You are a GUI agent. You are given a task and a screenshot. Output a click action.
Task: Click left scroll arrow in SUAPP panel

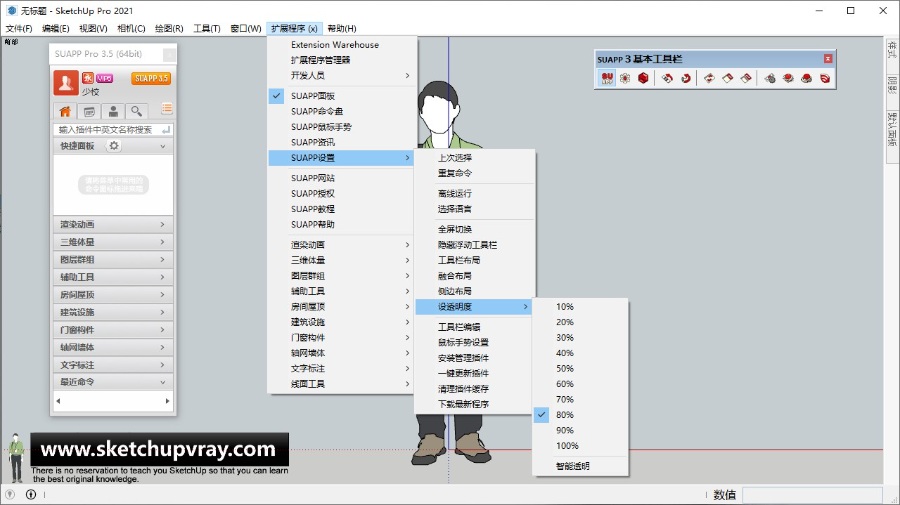58,401
